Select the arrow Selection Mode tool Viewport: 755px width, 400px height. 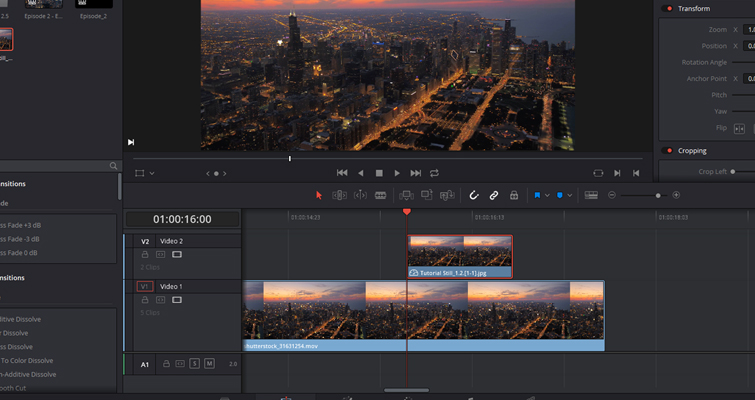coord(320,195)
